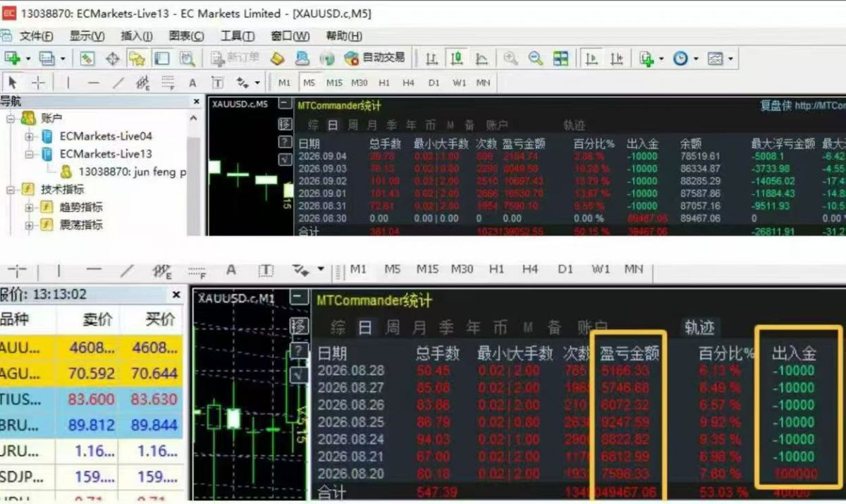Select the Text 'A' tool in upper toolbar
The height and width of the screenshot is (504, 846).
192,82
